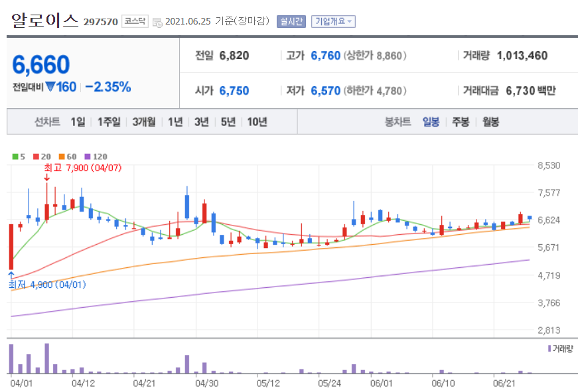Select the 10년 line chart tab

[257, 121]
